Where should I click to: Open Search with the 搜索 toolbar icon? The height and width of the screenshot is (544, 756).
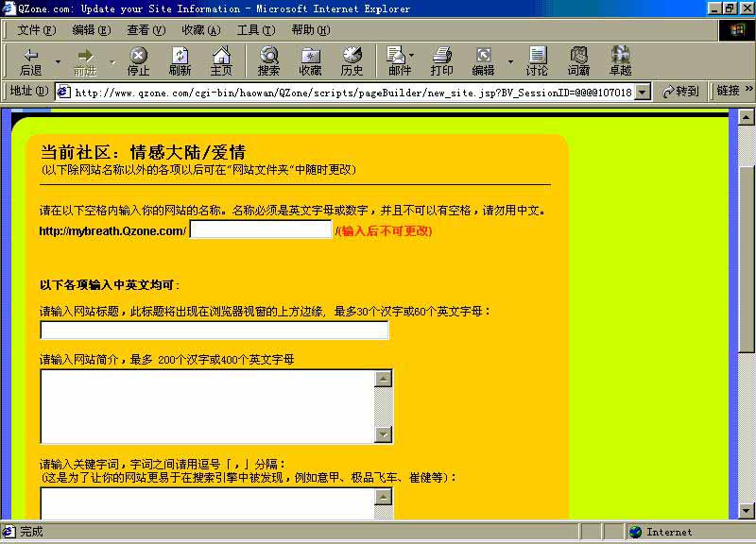pos(269,59)
